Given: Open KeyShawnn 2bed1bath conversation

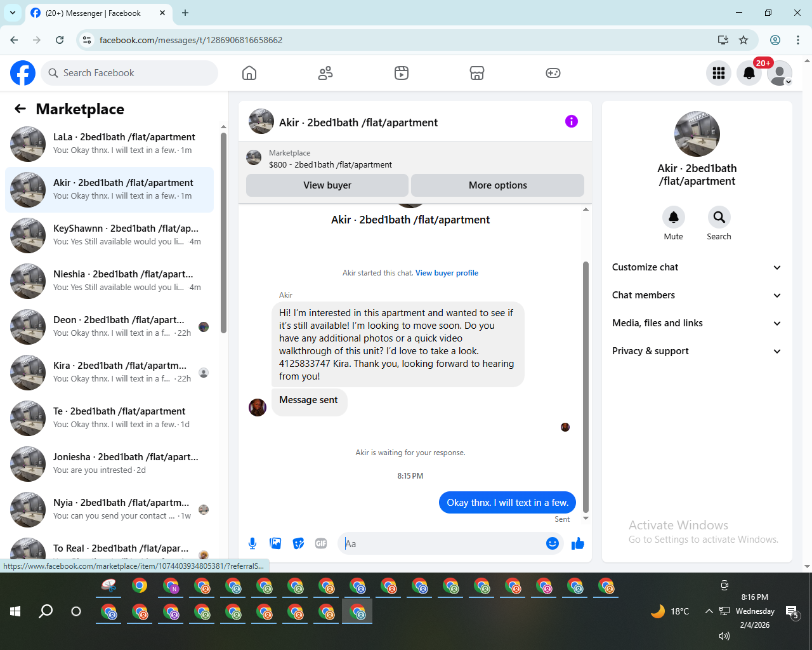Looking at the screenshot, I should click(x=109, y=235).
